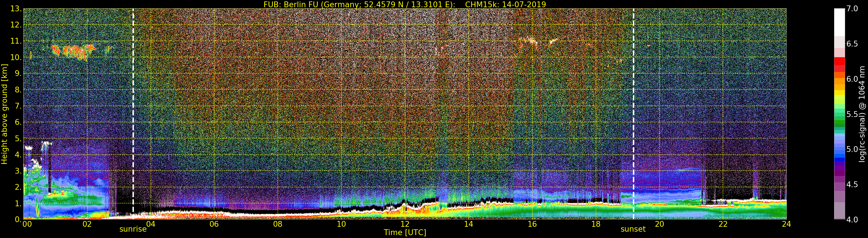The width and height of the screenshot is (868, 238).
Task: Click the sunrise label below the axis
Action: [x=133, y=229]
